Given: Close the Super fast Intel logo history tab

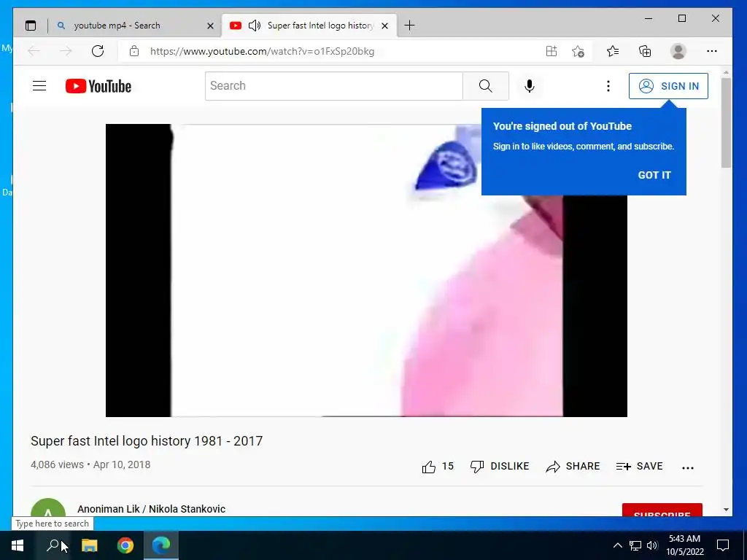Looking at the screenshot, I should [x=385, y=26].
